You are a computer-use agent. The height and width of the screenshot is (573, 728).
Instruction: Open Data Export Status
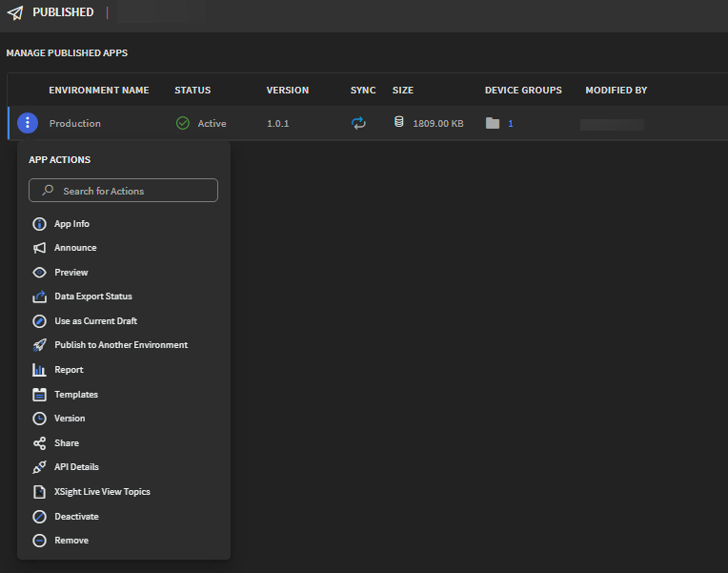[93, 297]
